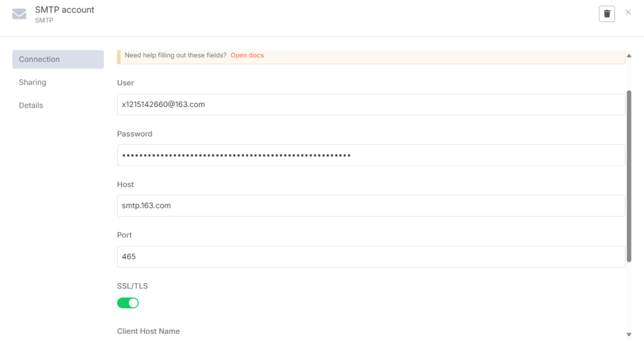This screenshot has width=644, height=352.
Task: Click the SMTP account title to rename
Action: point(65,10)
